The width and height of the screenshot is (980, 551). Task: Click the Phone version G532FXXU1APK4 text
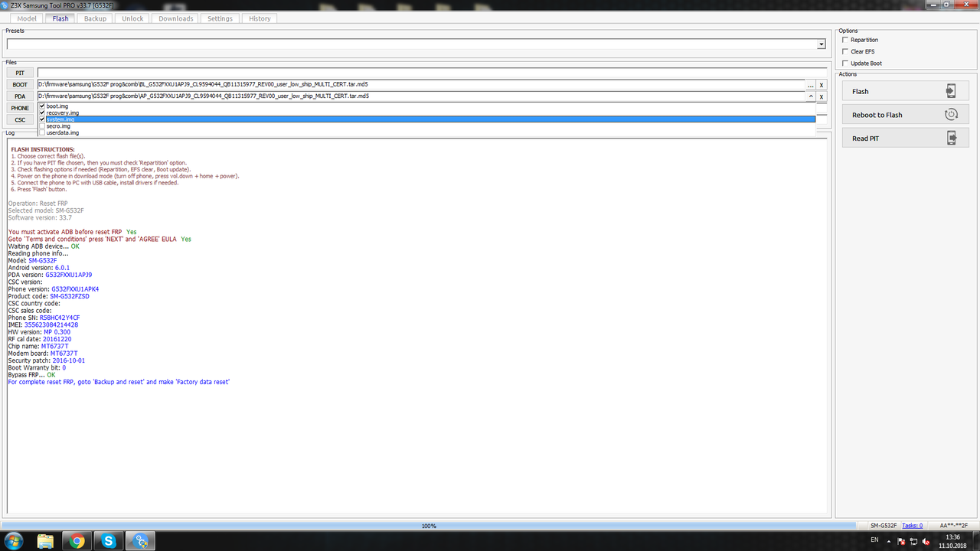[75, 289]
